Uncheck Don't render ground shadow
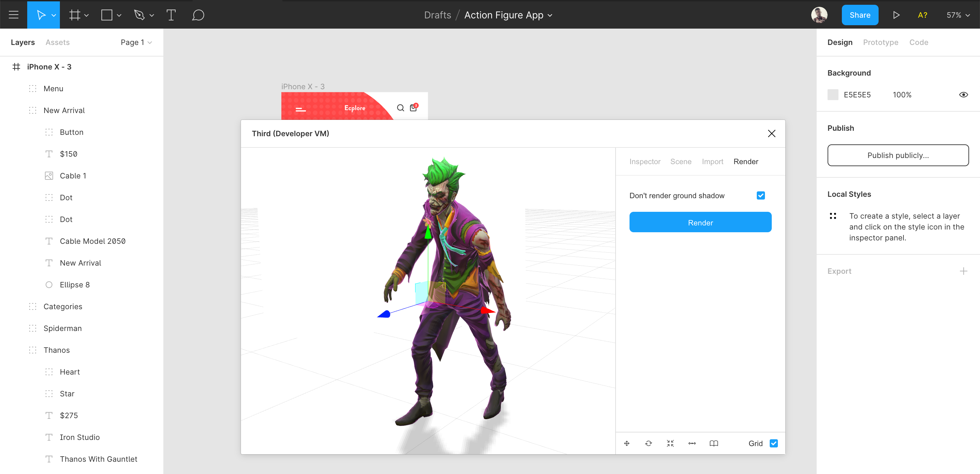980x474 pixels. (761, 195)
